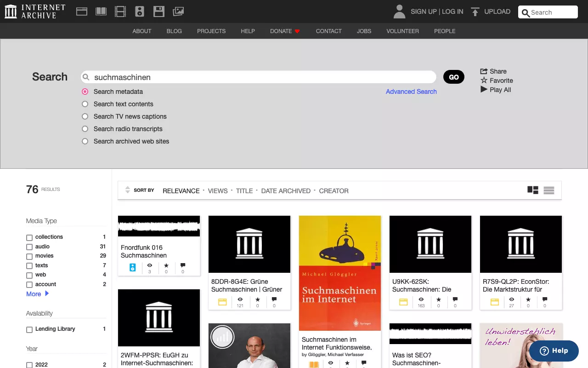Click reviews bubble on Fnordfunk 016 card
Viewport: 588px width, 368px height.
pyautogui.click(x=183, y=265)
